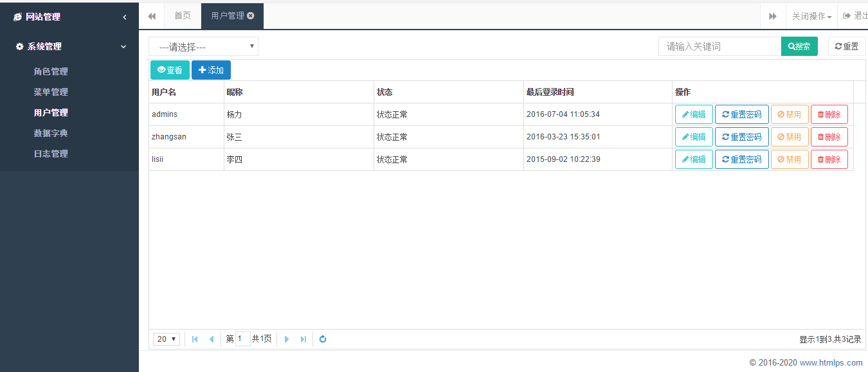Edit the zhangsan user row
This screenshot has width=868, height=372.
[x=694, y=137]
